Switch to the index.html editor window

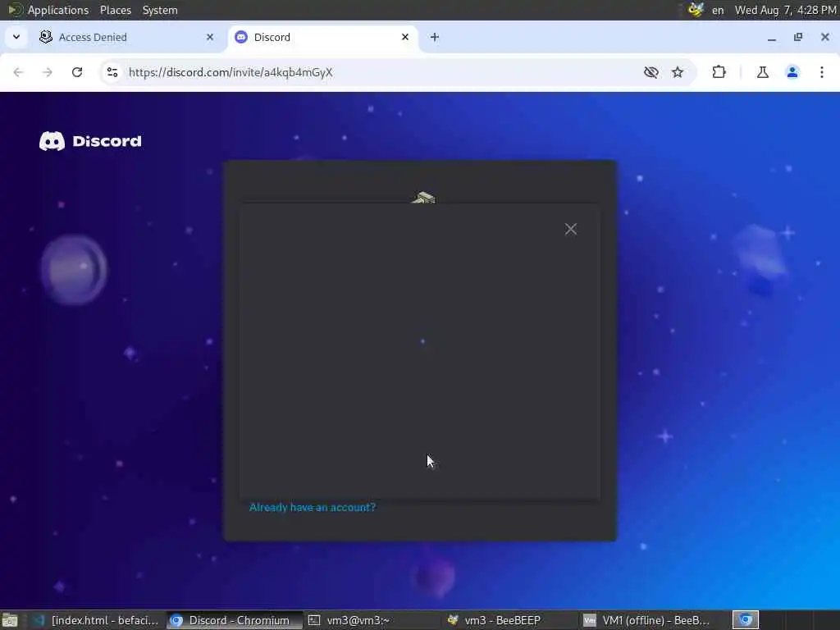click(97, 620)
